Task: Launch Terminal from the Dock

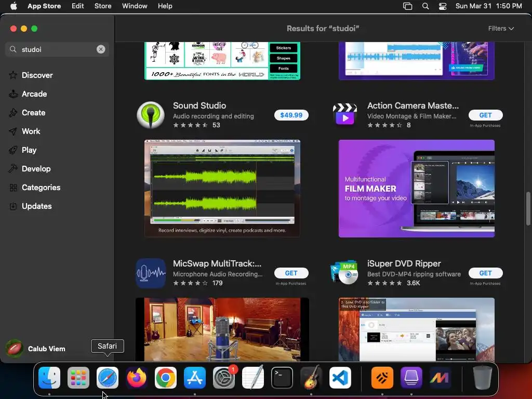Action: (282, 378)
